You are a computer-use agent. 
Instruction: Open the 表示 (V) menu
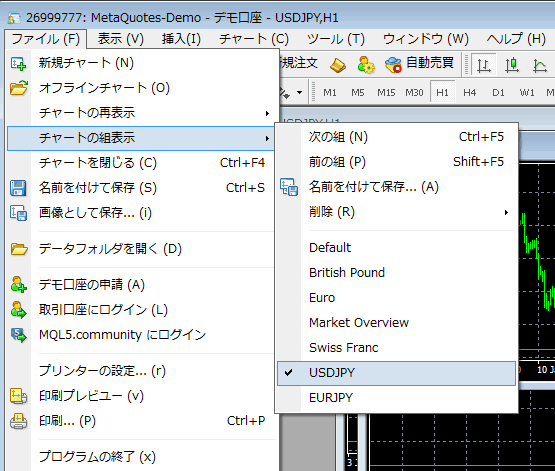120,39
